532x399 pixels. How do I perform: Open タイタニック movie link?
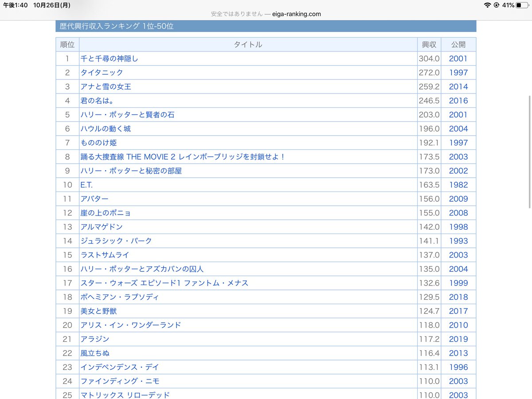tap(102, 72)
